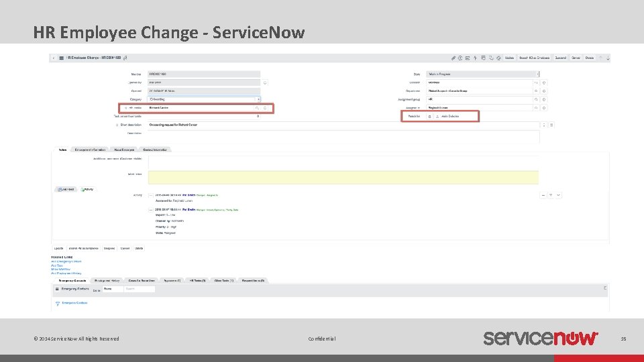Open the State dropdown showing Work in Progress

[x=482, y=74]
